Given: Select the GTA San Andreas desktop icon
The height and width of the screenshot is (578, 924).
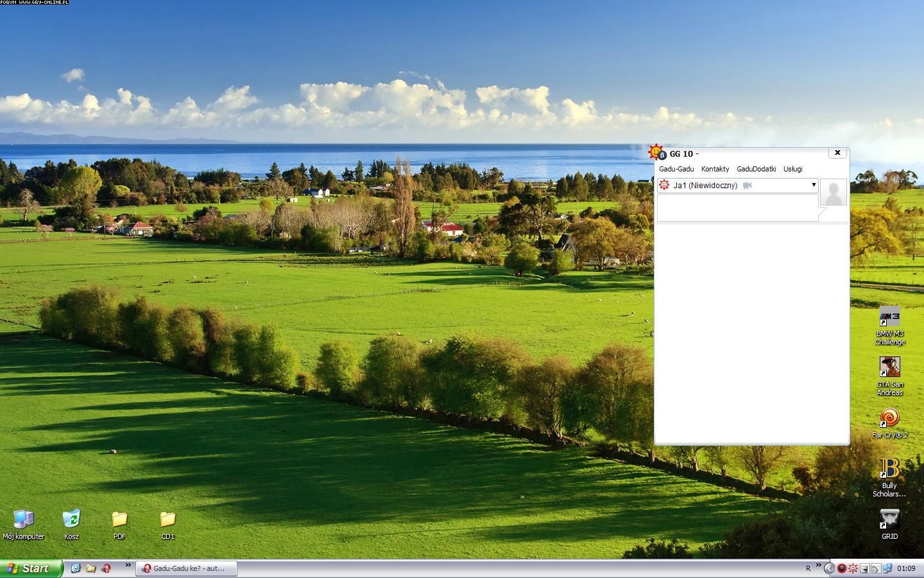Looking at the screenshot, I should pos(889,367).
